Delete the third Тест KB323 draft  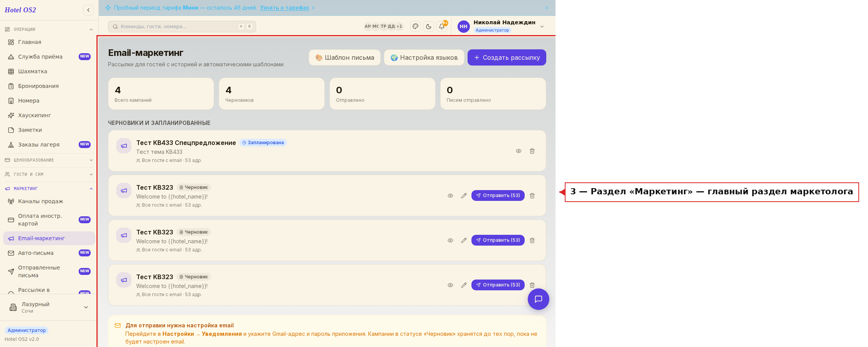[532, 285]
